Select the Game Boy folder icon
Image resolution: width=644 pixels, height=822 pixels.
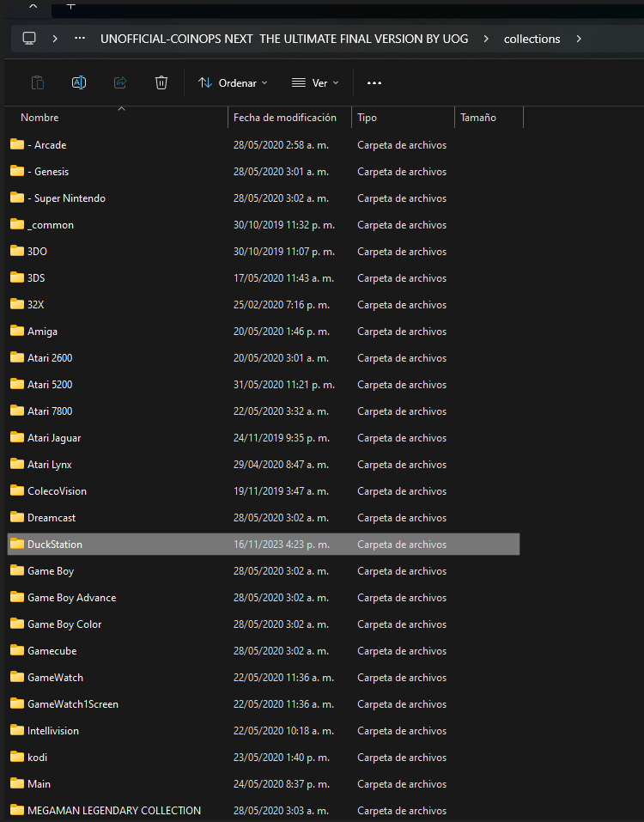17,570
